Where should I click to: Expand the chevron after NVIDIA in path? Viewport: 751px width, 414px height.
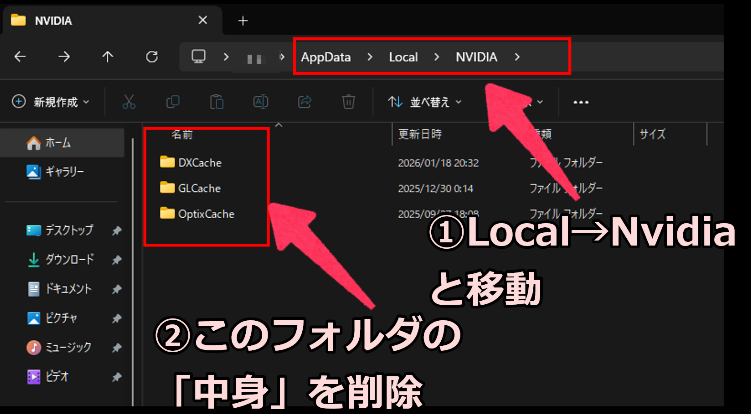pos(517,57)
